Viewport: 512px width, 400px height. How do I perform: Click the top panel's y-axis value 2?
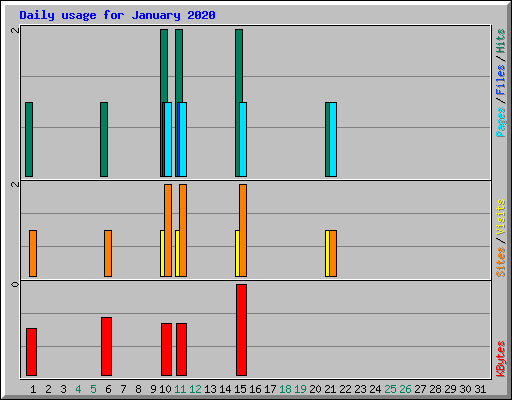15,30
